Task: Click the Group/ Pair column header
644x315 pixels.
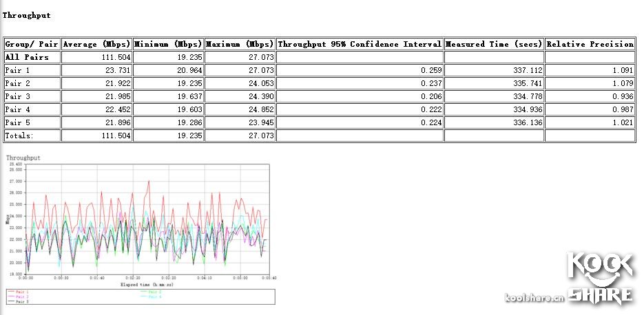Action: (x=32, y=44)
